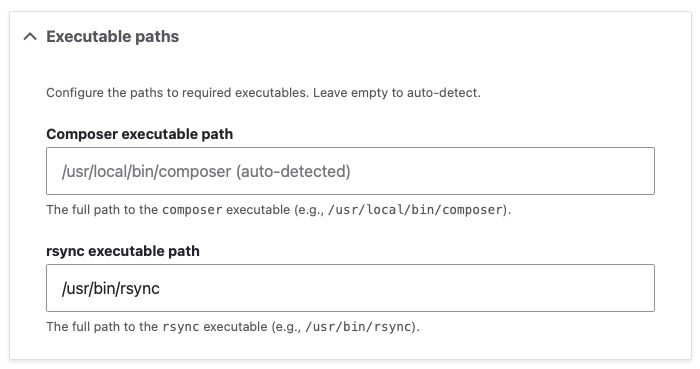700x369 pixels.
Task: Click the Executable paths heading
Action: click(x=112, y=37)
